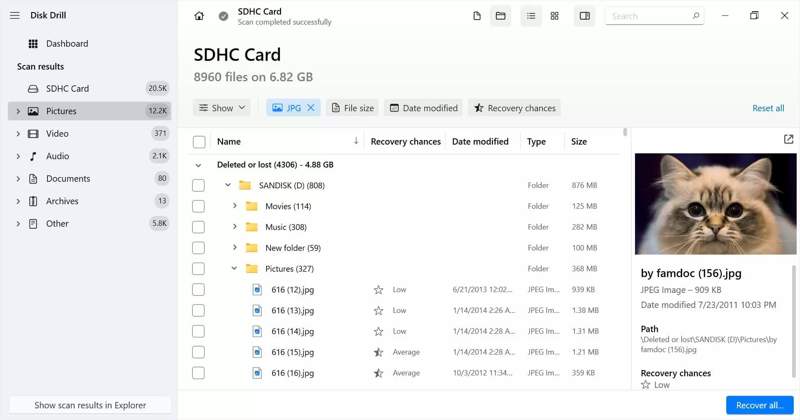Viewport: 800px width, 420px height.
Task: Check the Movies folder checkbox
Action: pyautogui.click(x=198, y=206)
